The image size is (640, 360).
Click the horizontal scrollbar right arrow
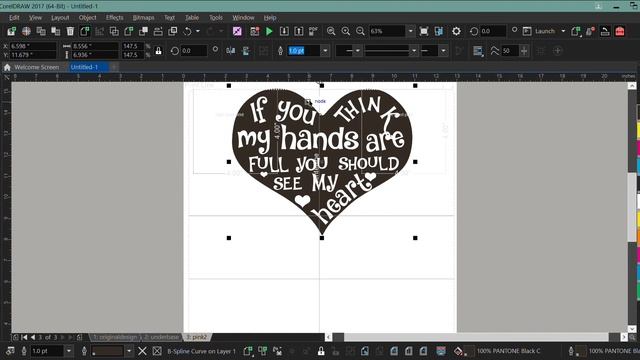[x=624, y=337]
